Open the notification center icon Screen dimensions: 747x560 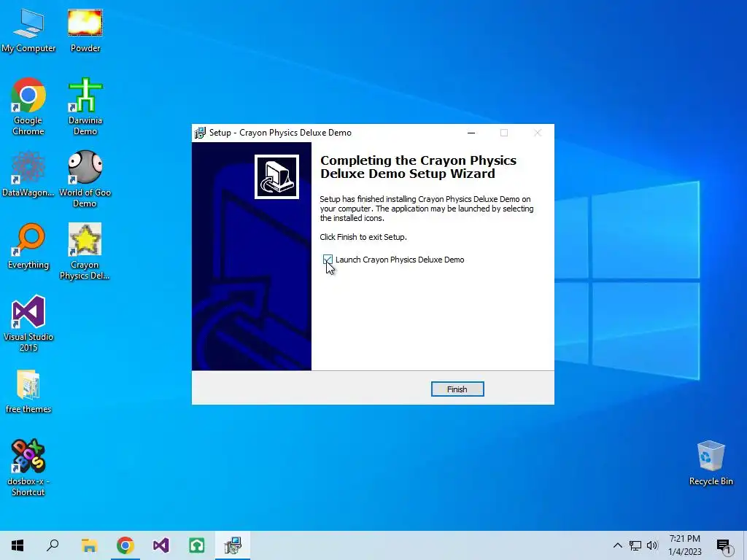point(724,546)
